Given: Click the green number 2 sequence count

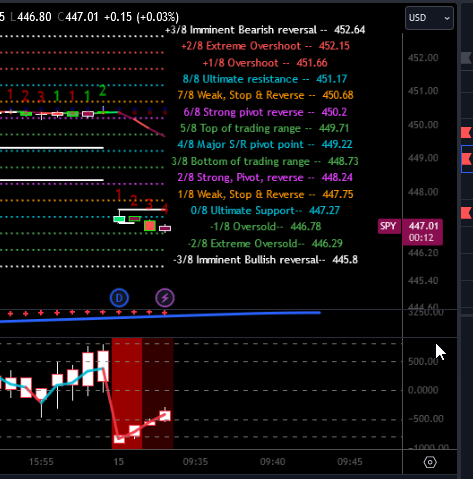Looking at the screenshot, I should tap(102, 90).
